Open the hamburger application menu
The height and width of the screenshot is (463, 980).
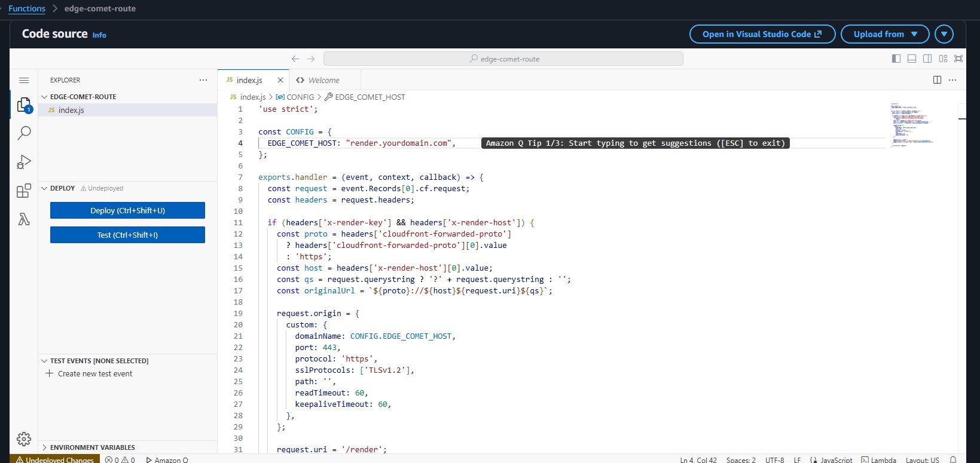pos(24,80)
